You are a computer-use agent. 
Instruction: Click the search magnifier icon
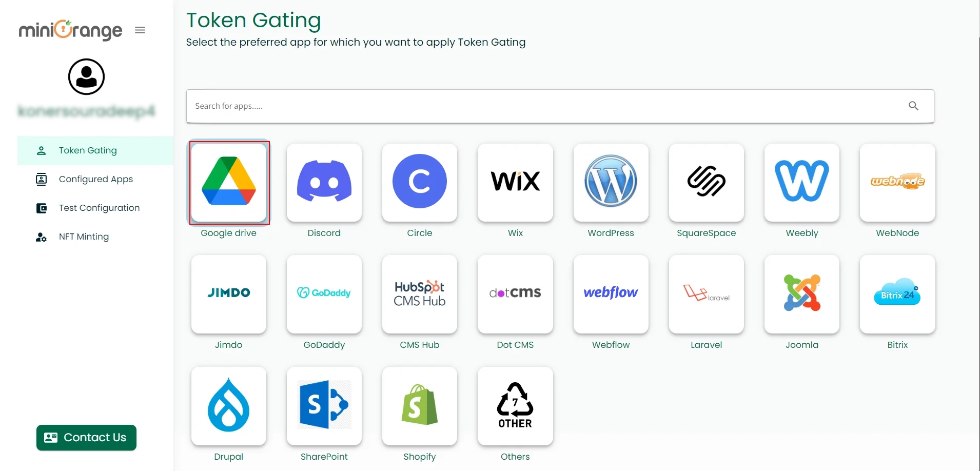pyautogui.click(x=913, y=106)
